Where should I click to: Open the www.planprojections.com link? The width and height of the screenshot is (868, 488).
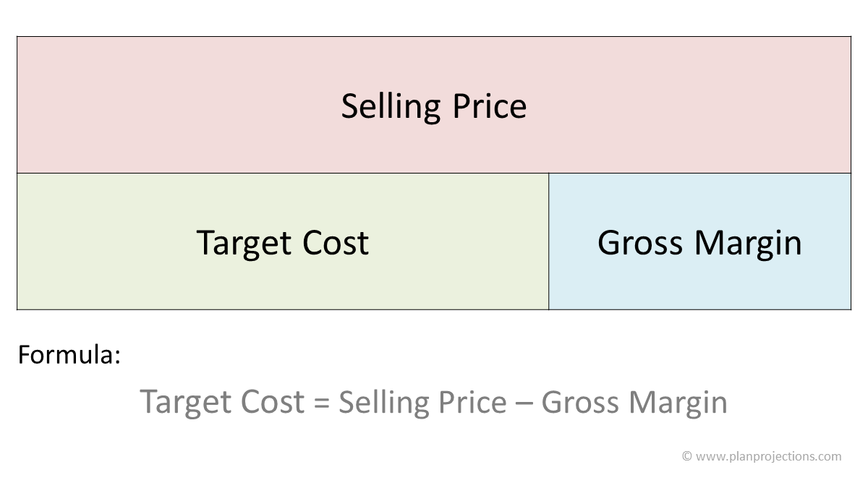click(769, 456)
